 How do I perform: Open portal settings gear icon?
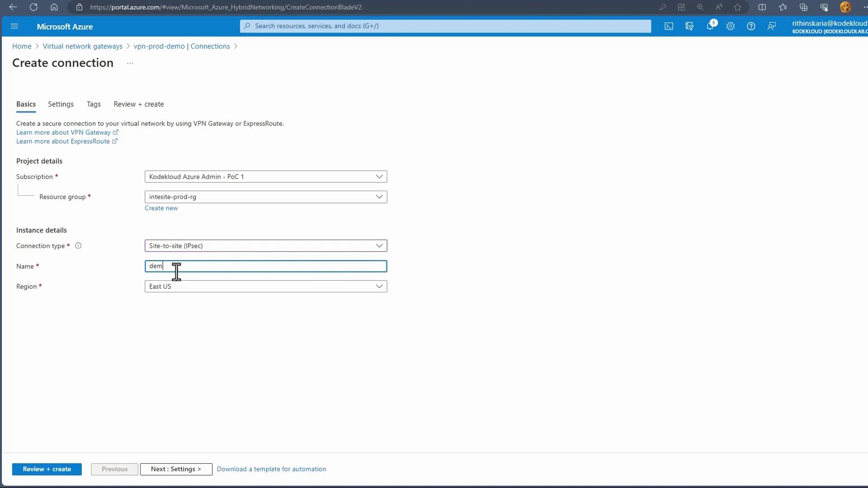point(731,26)
